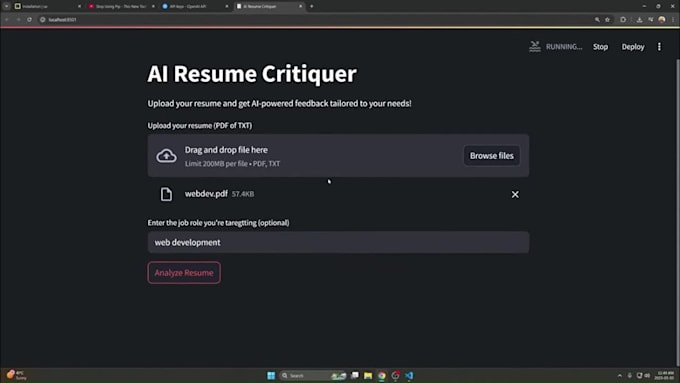Click the Deploy button
This screenshot has height=383, width=680.
click(633, 46)
